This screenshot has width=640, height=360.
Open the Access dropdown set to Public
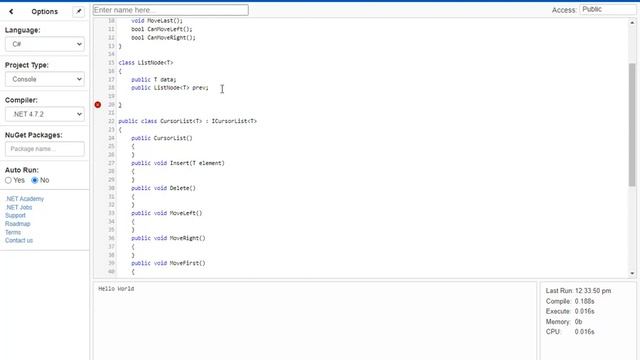pos(609,9)
